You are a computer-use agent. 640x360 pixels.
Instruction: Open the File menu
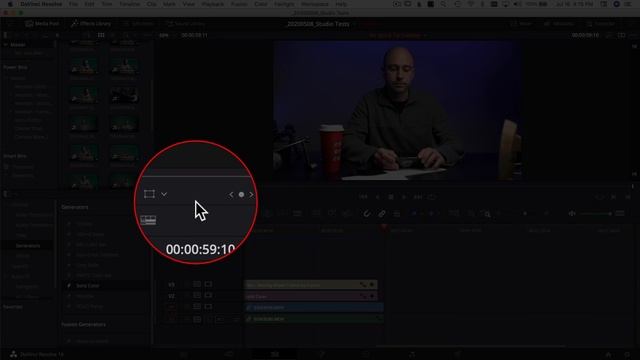tap(73, 4)
